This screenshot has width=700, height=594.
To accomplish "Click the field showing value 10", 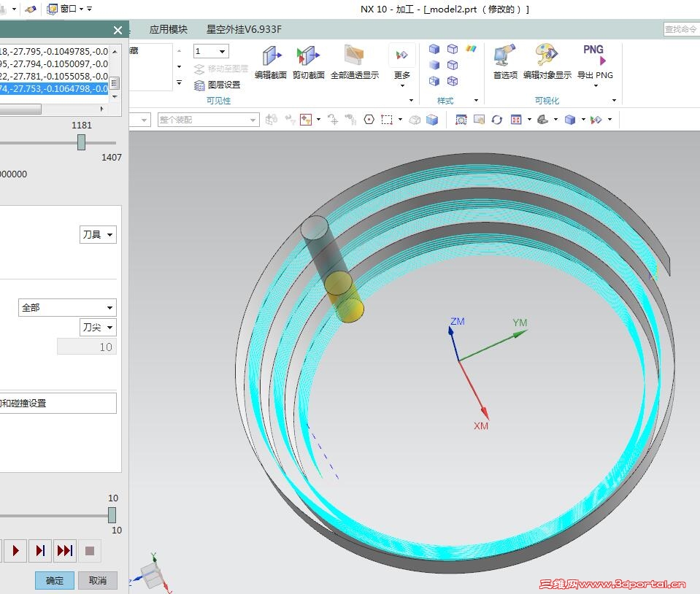I will point(87,347).
